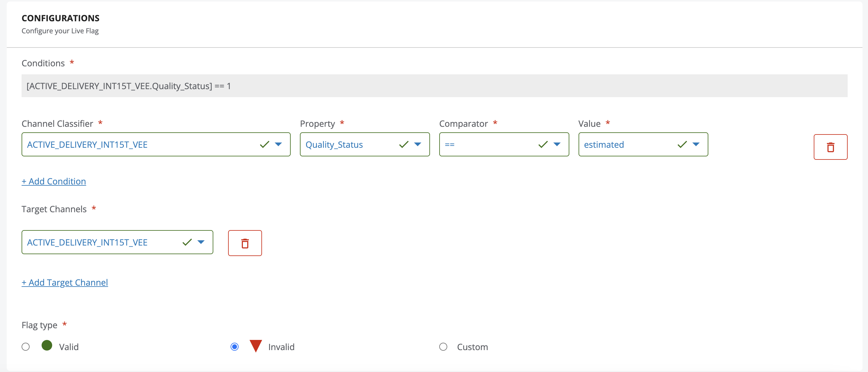Viewport: 868px width, 372px height.
Task: Click checkmark in Channel Classifier field
Action: (264, 144)
